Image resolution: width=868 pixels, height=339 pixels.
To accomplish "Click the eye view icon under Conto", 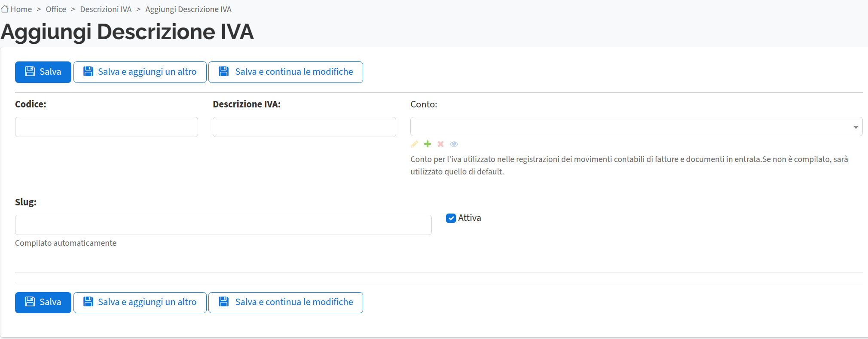I will tap(454, 144).
